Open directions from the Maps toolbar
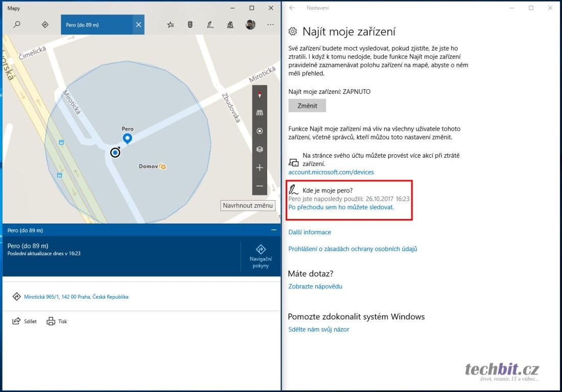 click(x=45, y=24)
